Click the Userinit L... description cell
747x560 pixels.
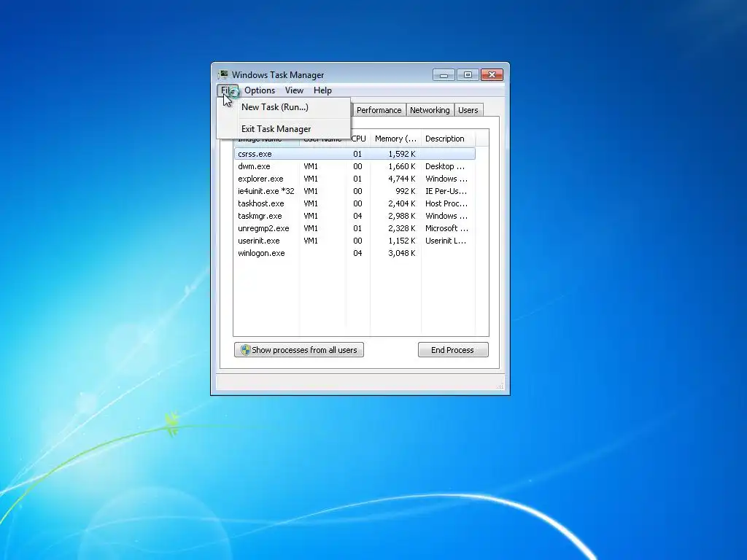tap(446, 241)
